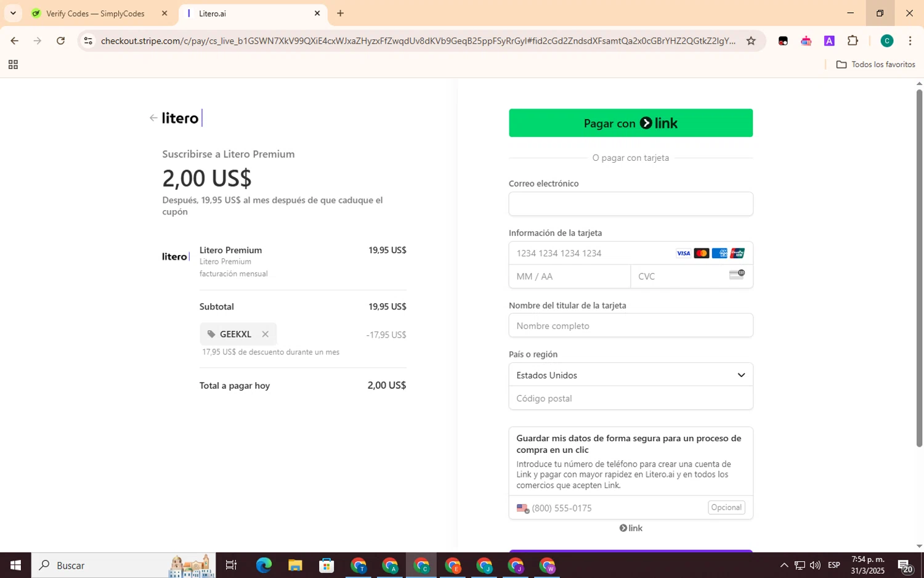Go back one page in browser
Image resolution: width=924 pixels, height=578 pixels.
tap(14, 41)
